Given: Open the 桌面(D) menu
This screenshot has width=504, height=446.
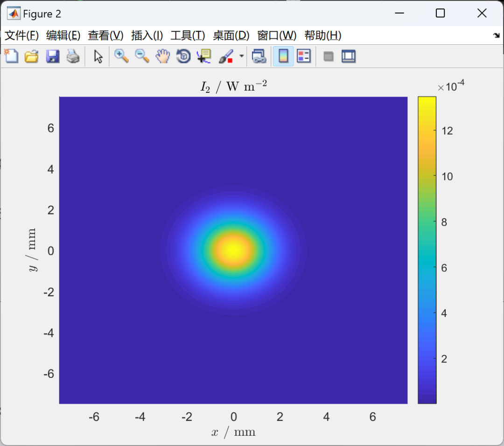Looking at the screenshot, I should click(x=231, y=35).
